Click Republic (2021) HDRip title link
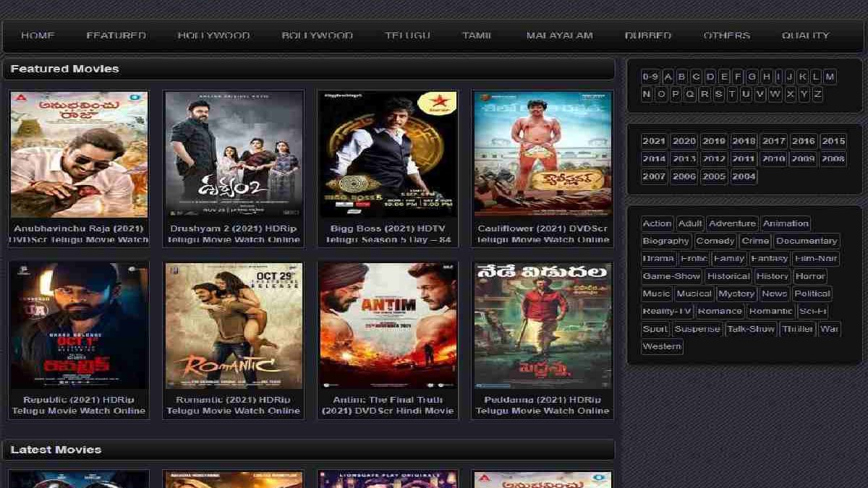 tap(79, 405)
